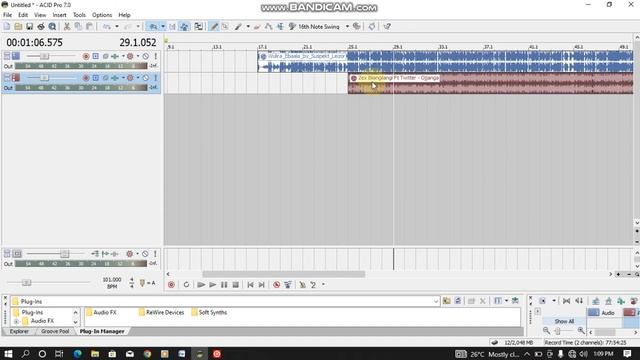Open the File menu

tap(7, 15)
